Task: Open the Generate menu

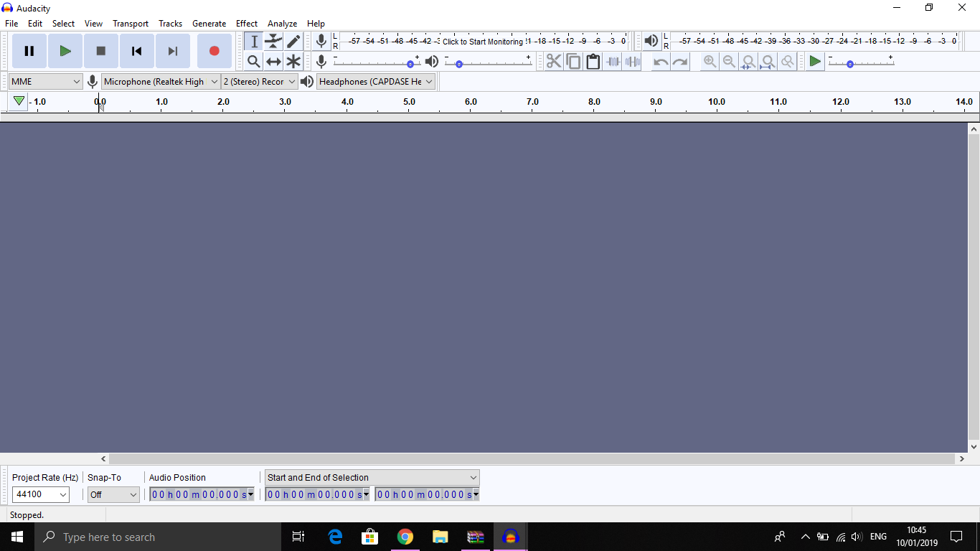Action: pyautogui.click(x=209, y=24)
